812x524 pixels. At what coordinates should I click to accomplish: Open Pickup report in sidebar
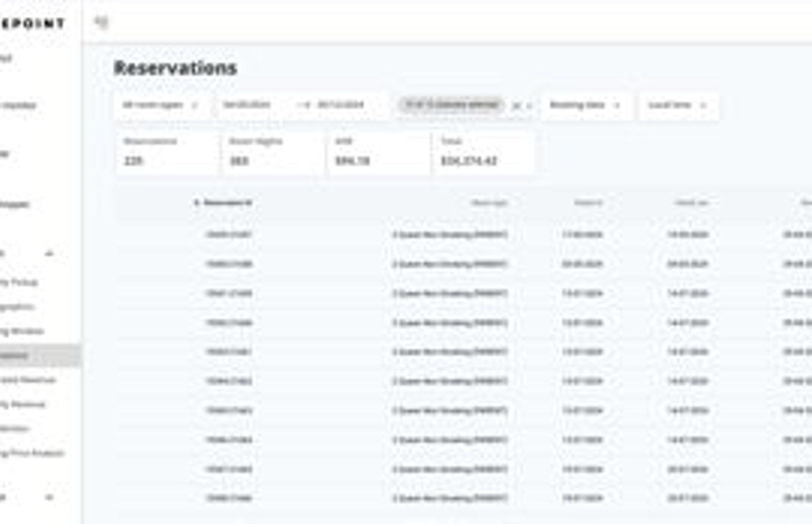tap(19, 282)
